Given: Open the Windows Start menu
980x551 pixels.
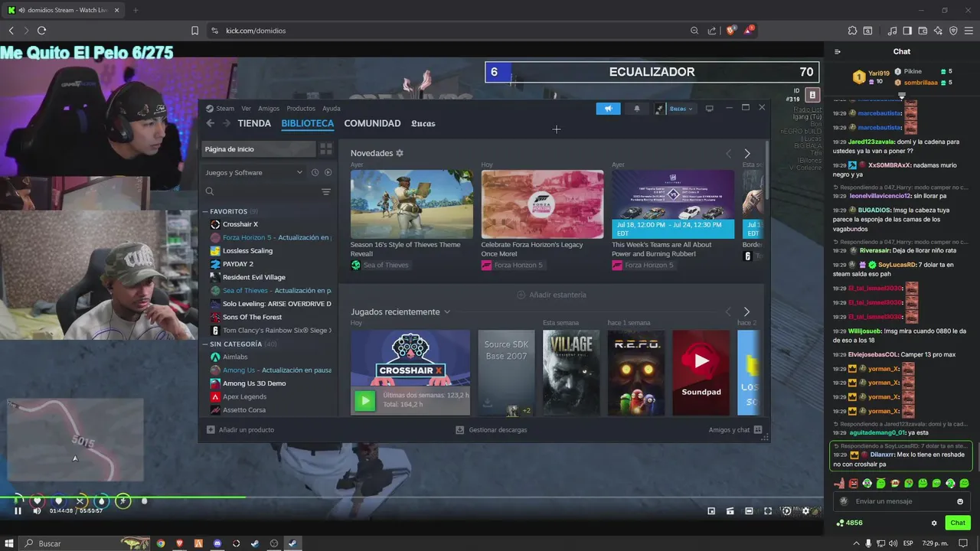Looking at the screenshot, I should pos(11,543).
